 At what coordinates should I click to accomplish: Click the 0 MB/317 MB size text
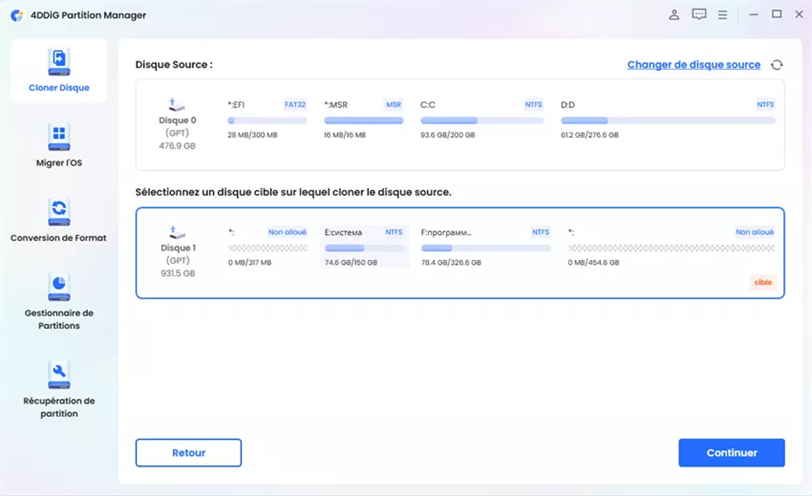[250, 262]
